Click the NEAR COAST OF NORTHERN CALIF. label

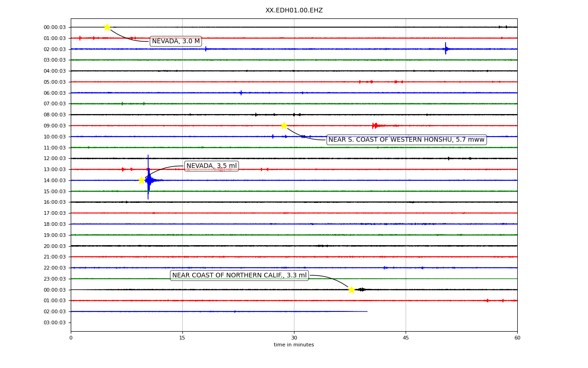click(239, 276)
